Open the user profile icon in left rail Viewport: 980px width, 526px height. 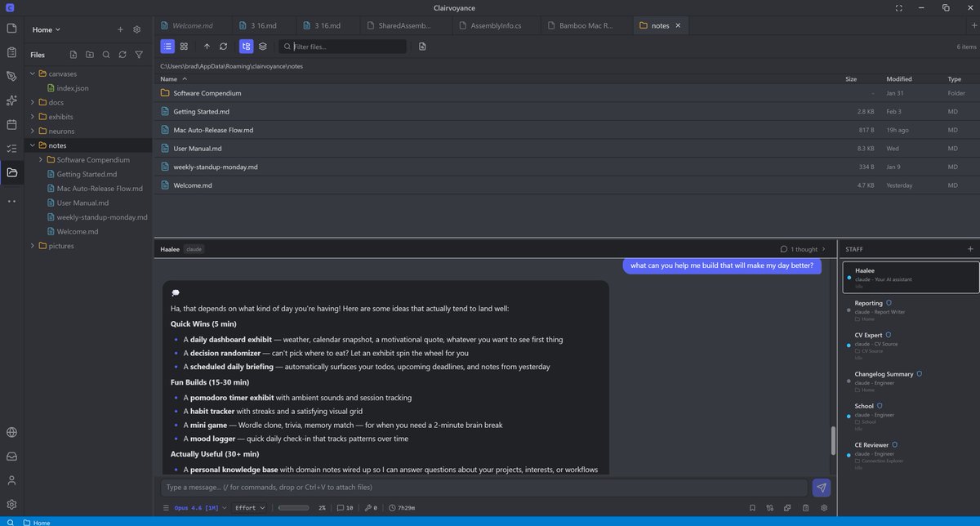click(x=11, y=480)
